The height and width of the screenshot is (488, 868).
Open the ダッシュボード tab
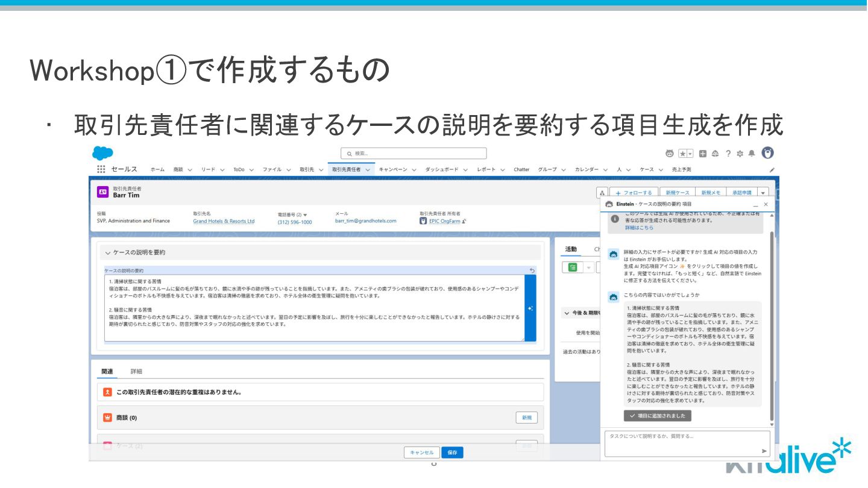tap(442, 170)
